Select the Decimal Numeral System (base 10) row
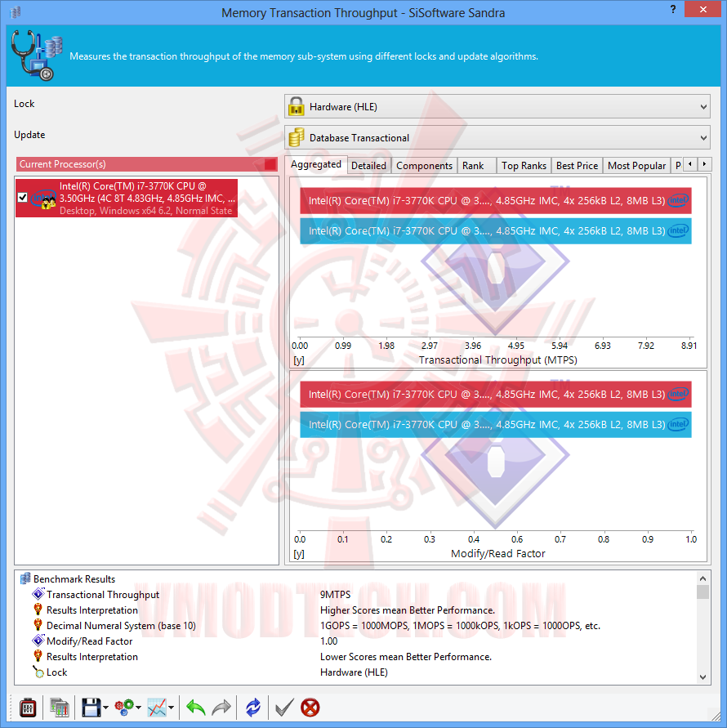 click(x=355, y=626)
